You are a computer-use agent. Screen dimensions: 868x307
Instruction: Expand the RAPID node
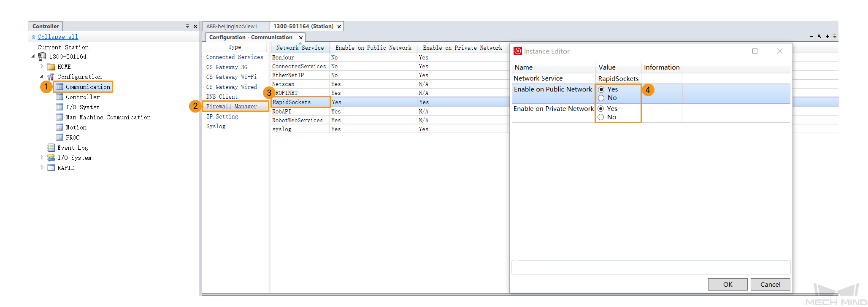[x=42, y=167]
